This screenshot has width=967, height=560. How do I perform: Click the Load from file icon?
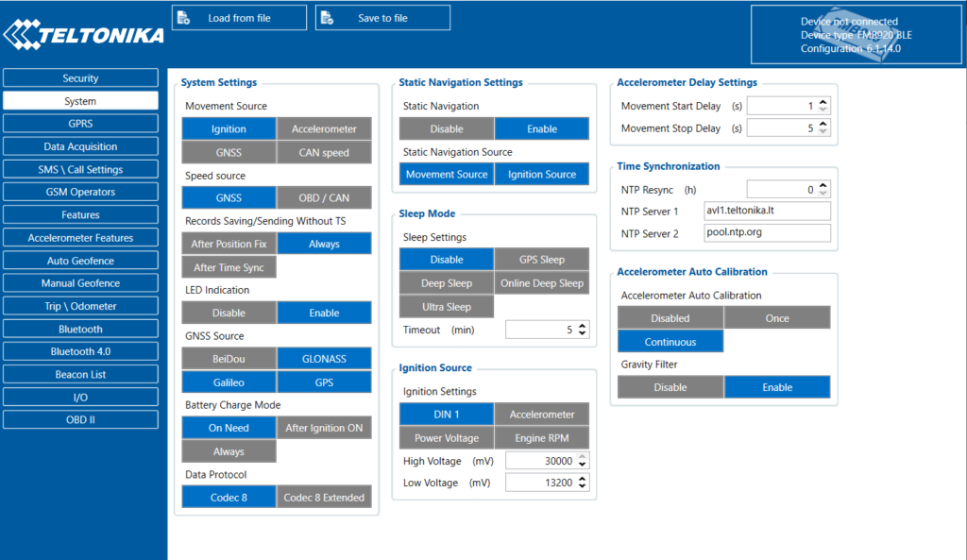(x=184, y=18)
